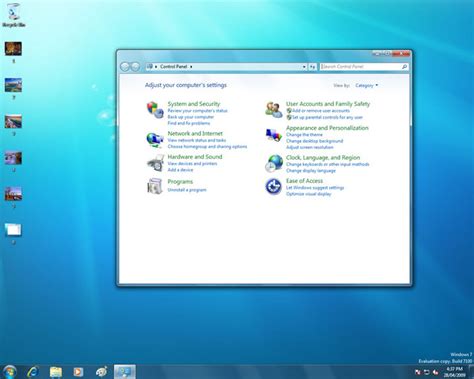Launch Windows Media Player from the taskbar

(78, 372)
